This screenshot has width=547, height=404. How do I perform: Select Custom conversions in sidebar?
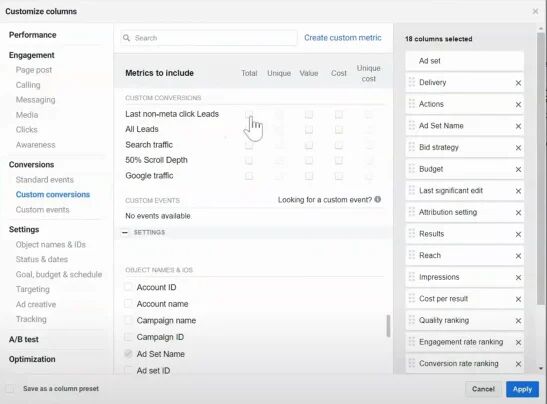53,195
